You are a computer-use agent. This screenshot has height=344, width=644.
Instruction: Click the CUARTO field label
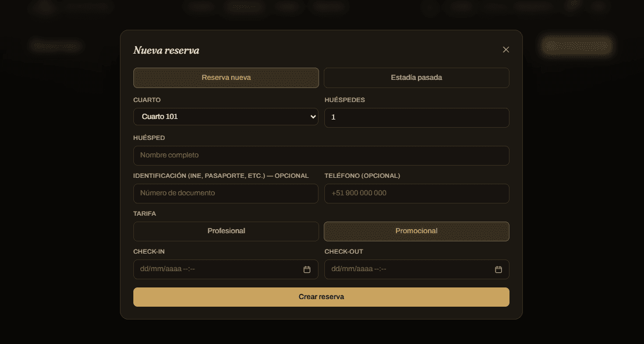(x=147, y=100)
